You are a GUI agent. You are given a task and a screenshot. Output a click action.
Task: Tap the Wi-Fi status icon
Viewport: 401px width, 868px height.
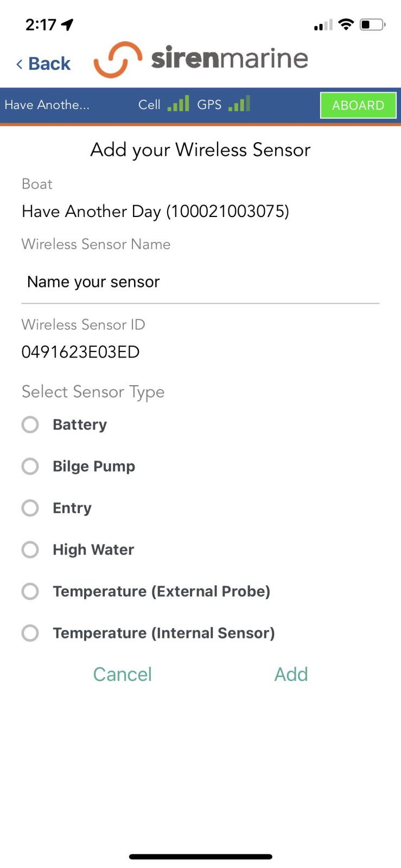[x=346, y=24]
